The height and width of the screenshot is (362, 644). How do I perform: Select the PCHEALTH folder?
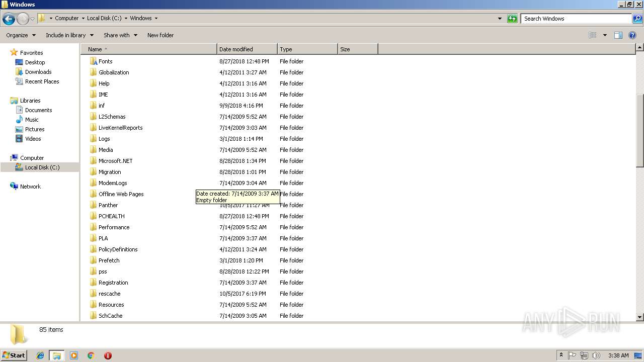(111, 216)
